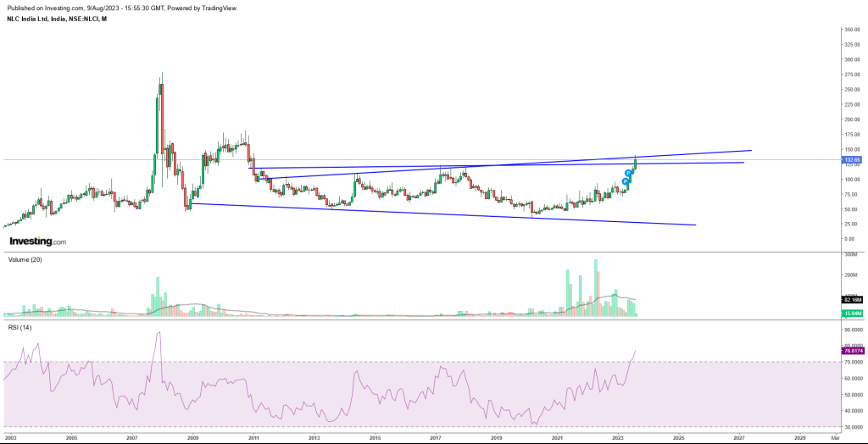The image size is (868, 444).
Task: Click the 2025 label on the time axis
Action: [679, 438]
